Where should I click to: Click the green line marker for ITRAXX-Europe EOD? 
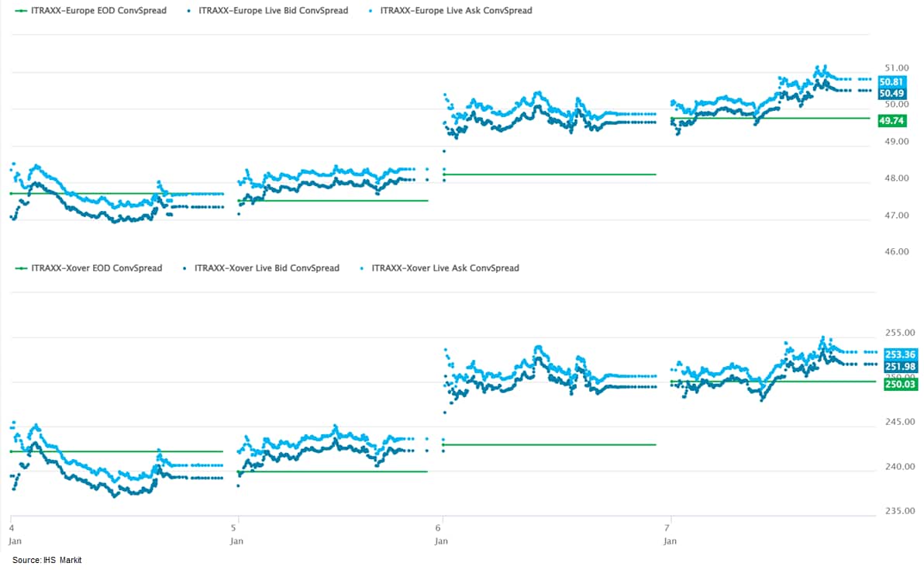coord(21,11)
